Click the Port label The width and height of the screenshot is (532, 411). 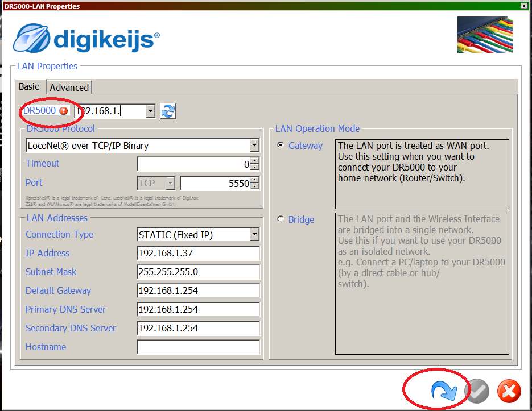(x=34, y=183)
